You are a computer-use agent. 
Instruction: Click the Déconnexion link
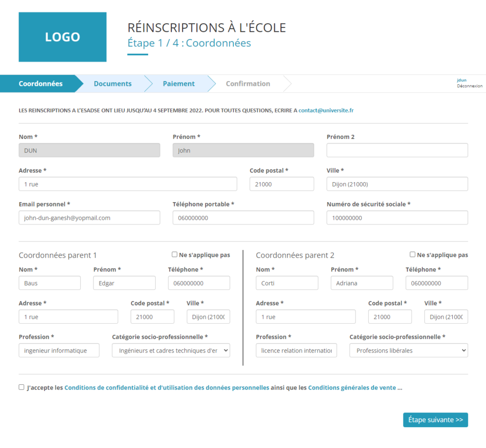click(x=469, y=86)
